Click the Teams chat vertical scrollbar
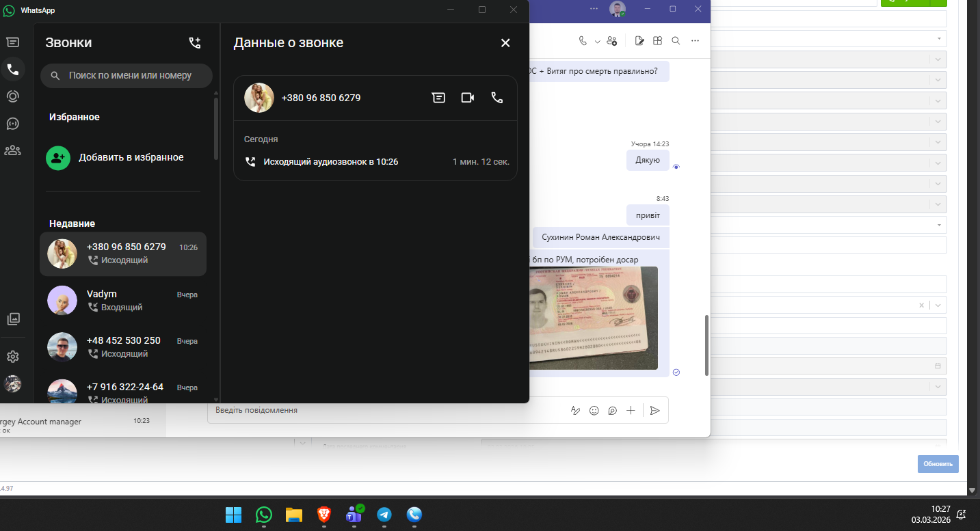Image resolution: width=980 pixels, height=531 pixels. point(706,345)
